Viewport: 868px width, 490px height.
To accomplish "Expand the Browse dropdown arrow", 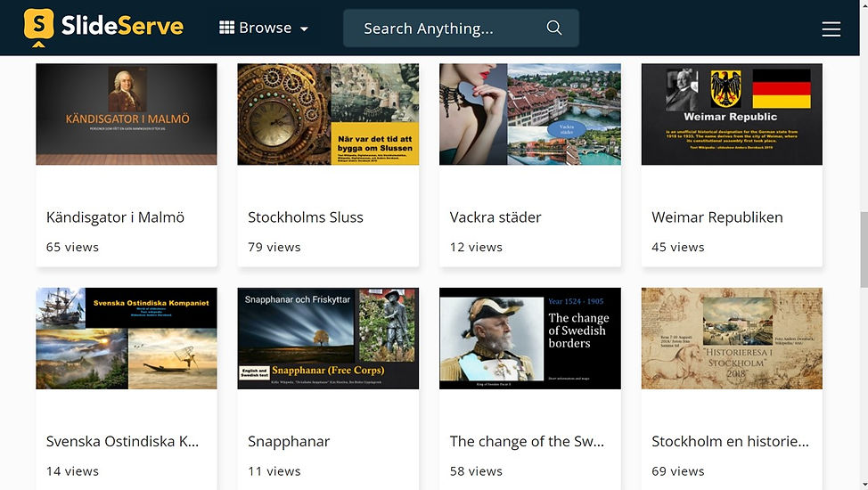I will (304, 29).
